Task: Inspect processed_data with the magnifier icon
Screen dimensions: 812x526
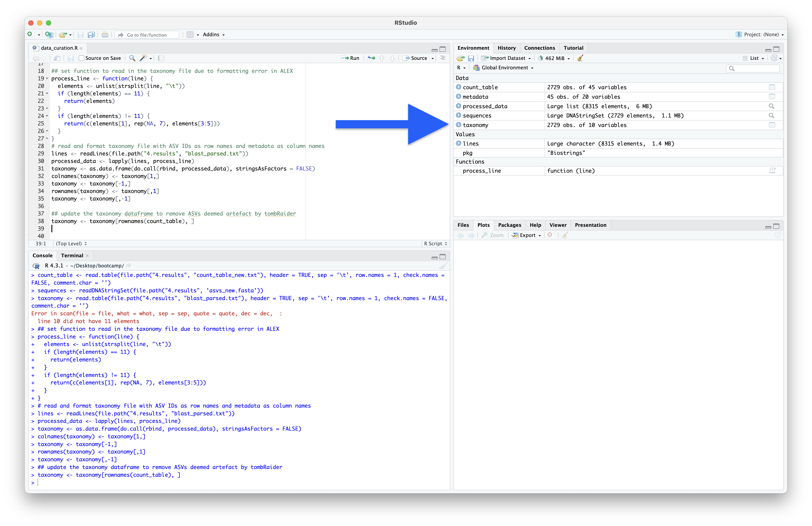Action: tap(771, 106)
